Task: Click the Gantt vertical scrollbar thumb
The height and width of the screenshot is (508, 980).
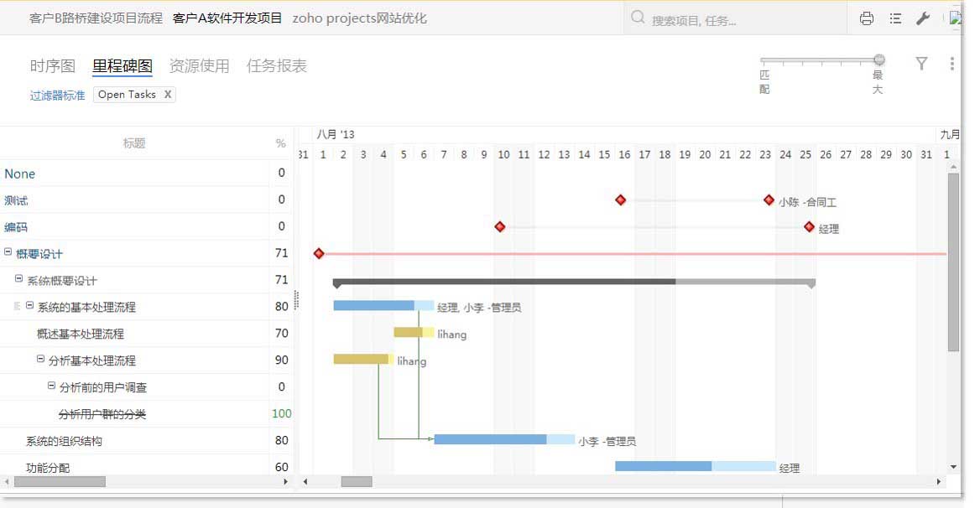Action: click(x=953, y=262)
